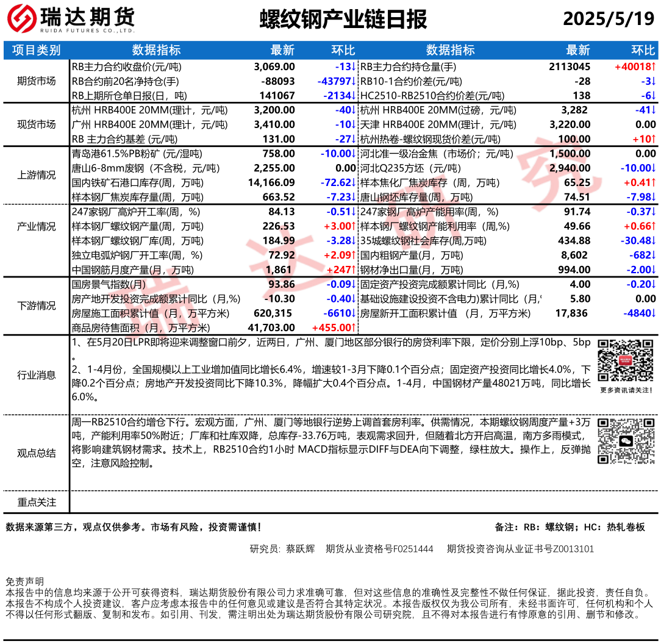
Task: Click 杭州 HRB400E 20MM(理计) value 3,200.00
Action: [x=274, y=110]
